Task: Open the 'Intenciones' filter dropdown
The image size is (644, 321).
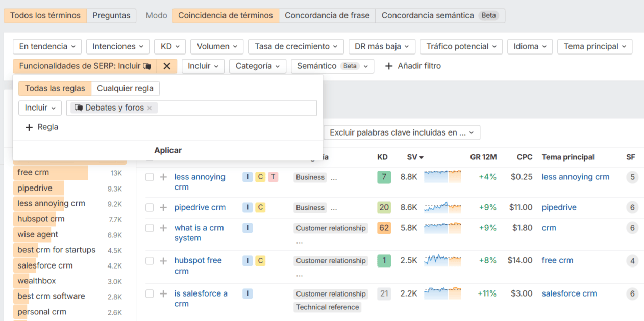Action: point(118,47)
